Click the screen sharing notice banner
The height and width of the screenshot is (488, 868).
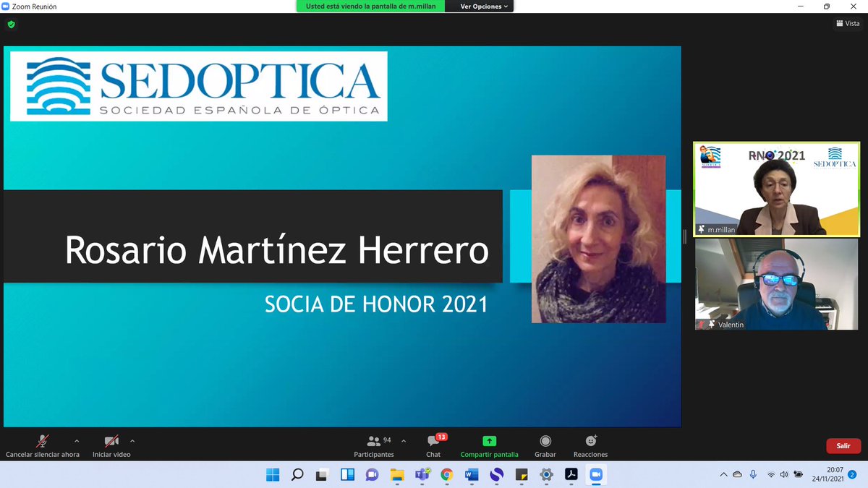point(371,6)
